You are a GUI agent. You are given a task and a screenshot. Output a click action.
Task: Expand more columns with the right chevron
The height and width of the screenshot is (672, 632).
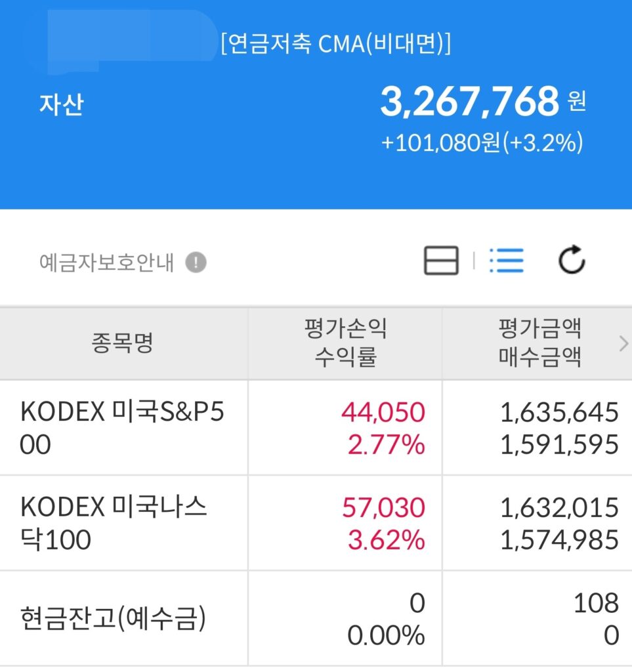[x=623, y=344]
